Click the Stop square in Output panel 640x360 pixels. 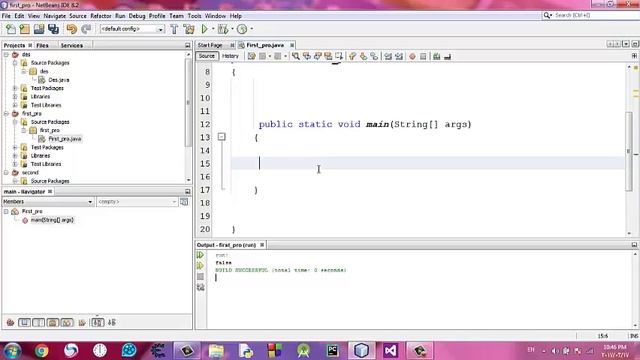pyautogui.click(x=200, y=277)
